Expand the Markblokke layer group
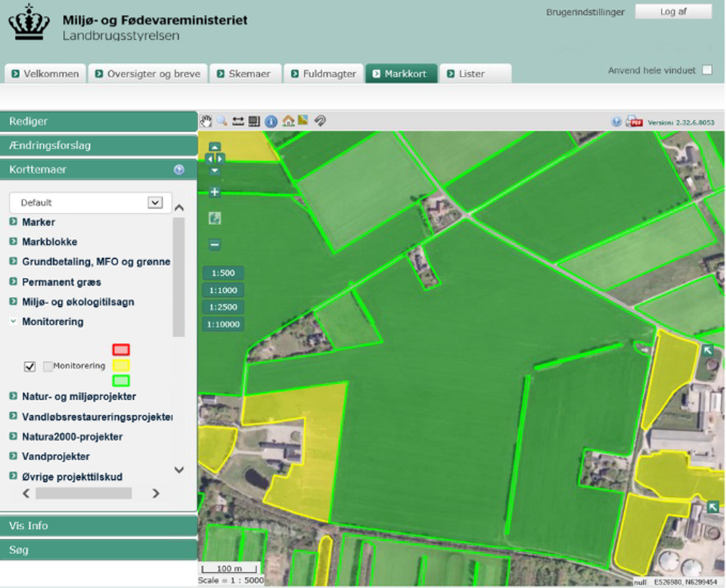This screenshot has height=588, width=726. [14, 242]
